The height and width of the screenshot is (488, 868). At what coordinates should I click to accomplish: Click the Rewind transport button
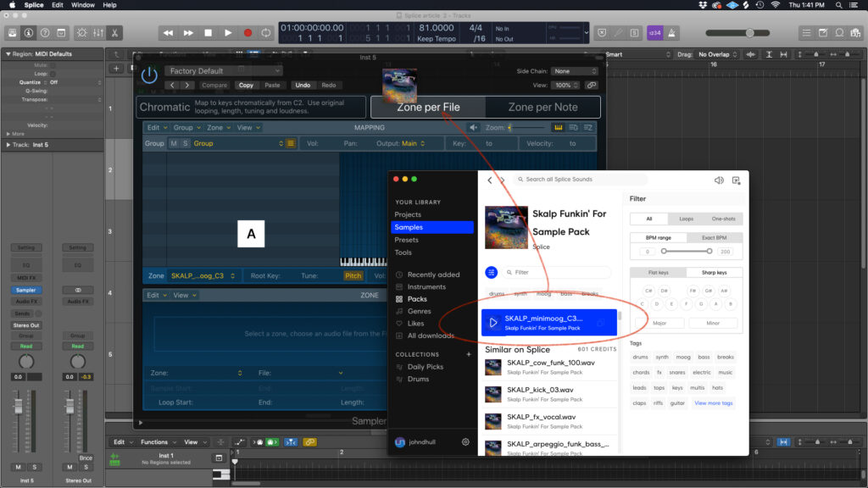pos(168,33)
